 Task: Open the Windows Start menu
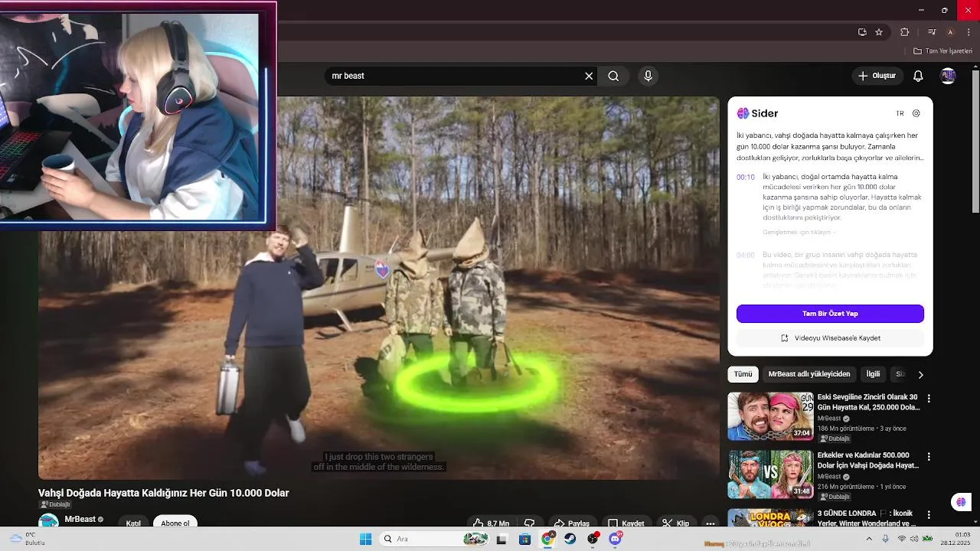pos(365,539)
